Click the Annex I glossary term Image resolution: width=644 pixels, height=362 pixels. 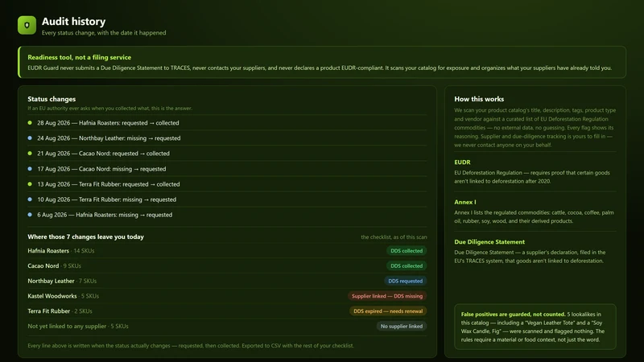pos(465,202)
